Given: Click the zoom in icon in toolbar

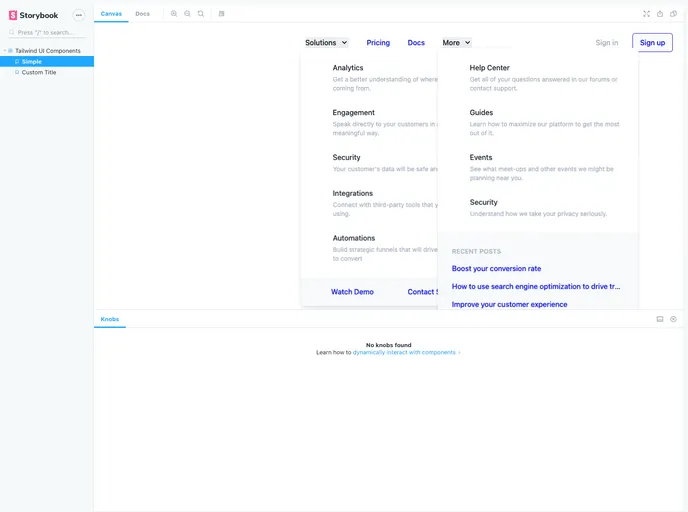Looking at the screenshot, I should 174,14.
